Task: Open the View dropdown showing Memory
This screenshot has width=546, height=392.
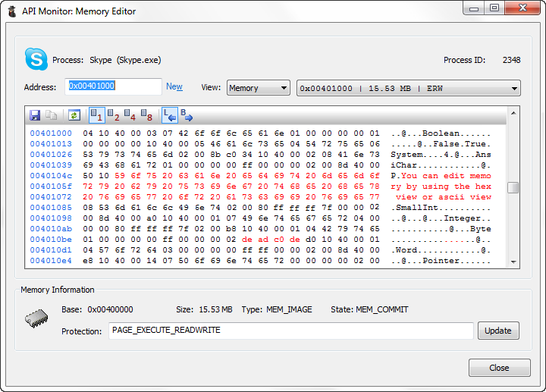Action: pos(258,88)
